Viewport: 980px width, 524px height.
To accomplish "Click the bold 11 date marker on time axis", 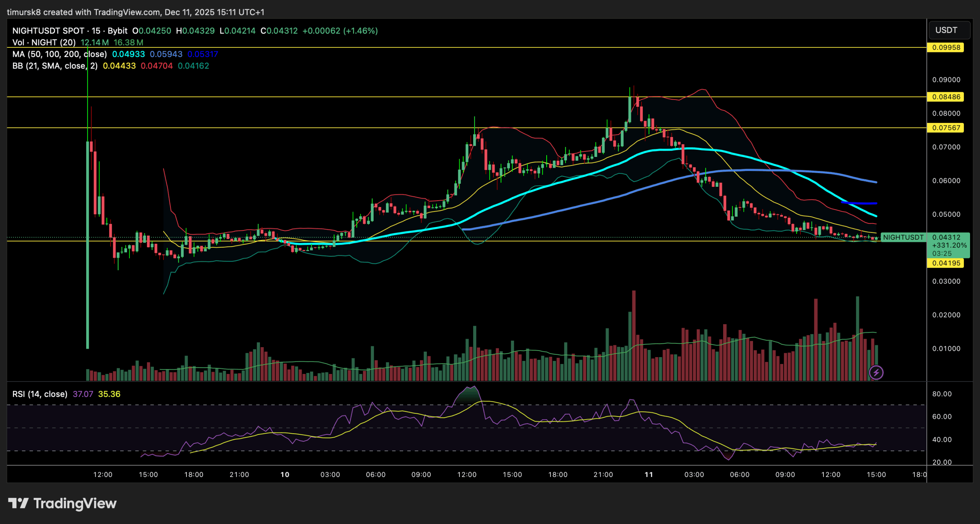I will [648, 475].
